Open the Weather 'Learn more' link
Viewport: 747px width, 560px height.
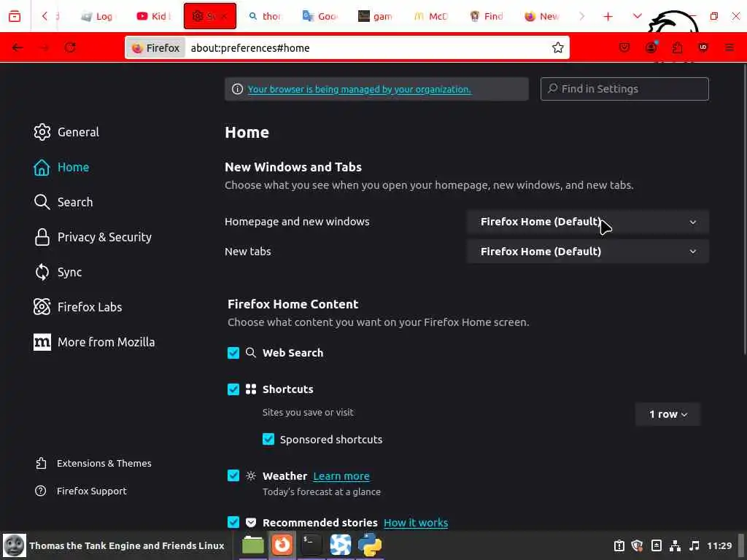click(x=341, y=476)
